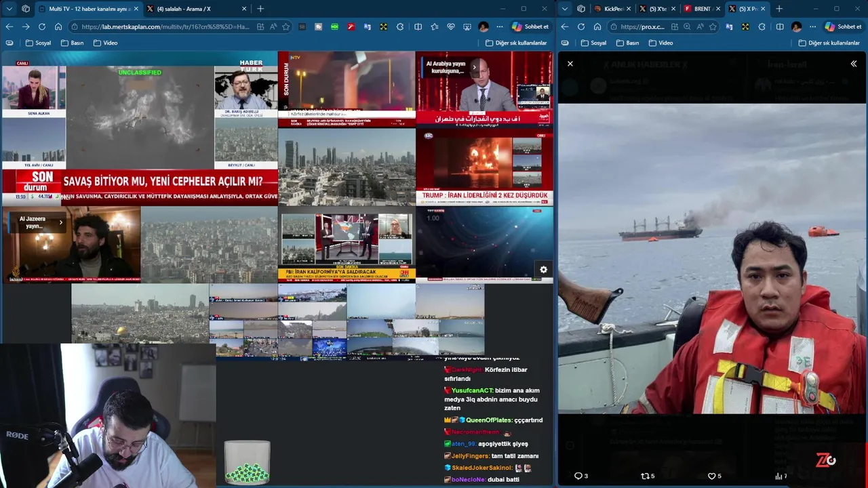Close the X image viewer
Viewport: 868px width, 488px height.
[x=570, y=63]
